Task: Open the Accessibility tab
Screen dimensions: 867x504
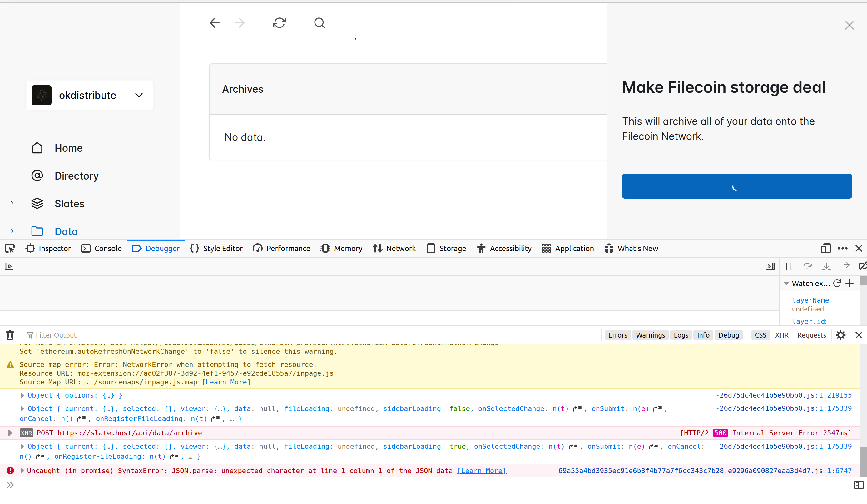Action: click(504, 248)
